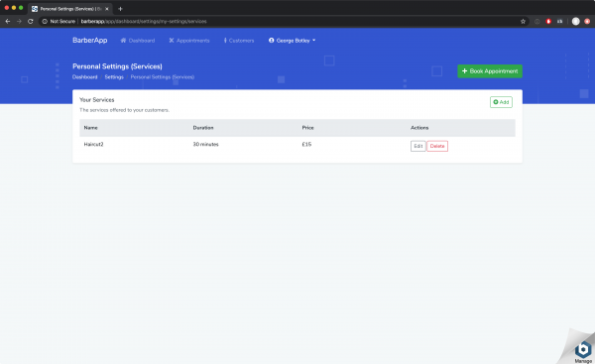595x364 pixels.
Task: Bookmark the page using the star icon
Action: point(523,21)
